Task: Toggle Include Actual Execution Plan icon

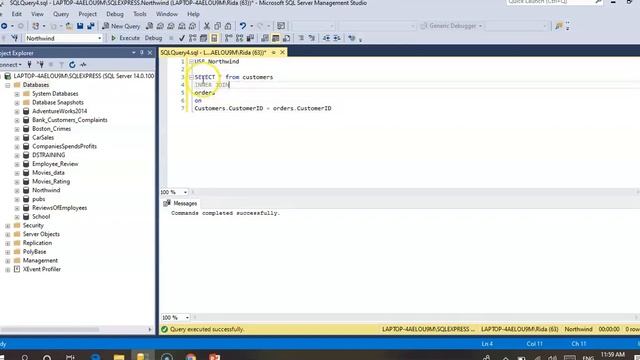Action: pyautogui.click(x=229, y=38)
